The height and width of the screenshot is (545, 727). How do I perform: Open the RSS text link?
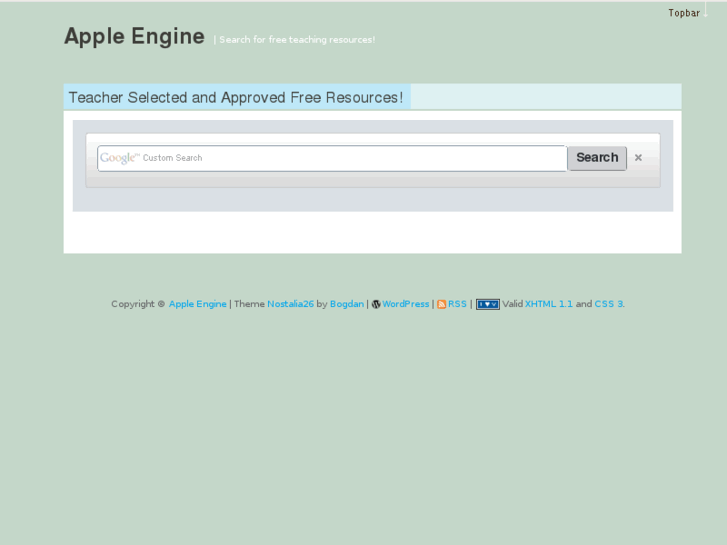click(457, 304)
